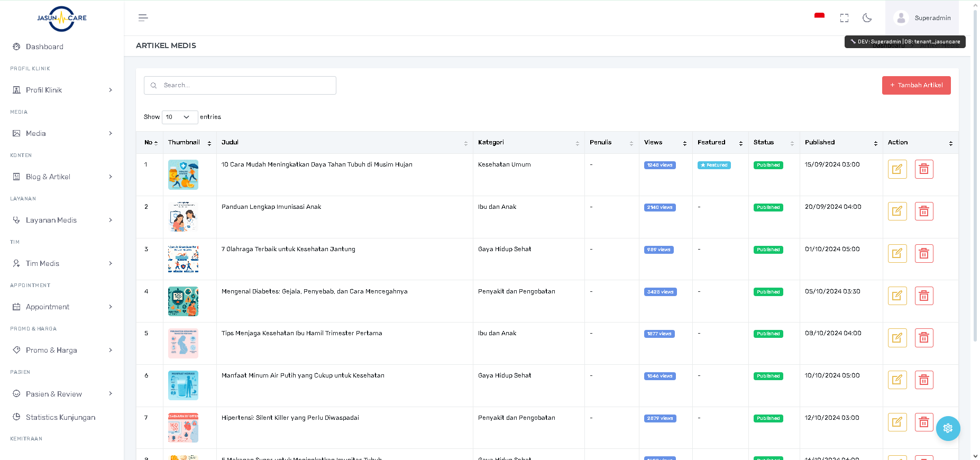The width and height of the screenshot is (980, 460).
Task: Click the Superadmin user avatar
Action: pos(901,18)
